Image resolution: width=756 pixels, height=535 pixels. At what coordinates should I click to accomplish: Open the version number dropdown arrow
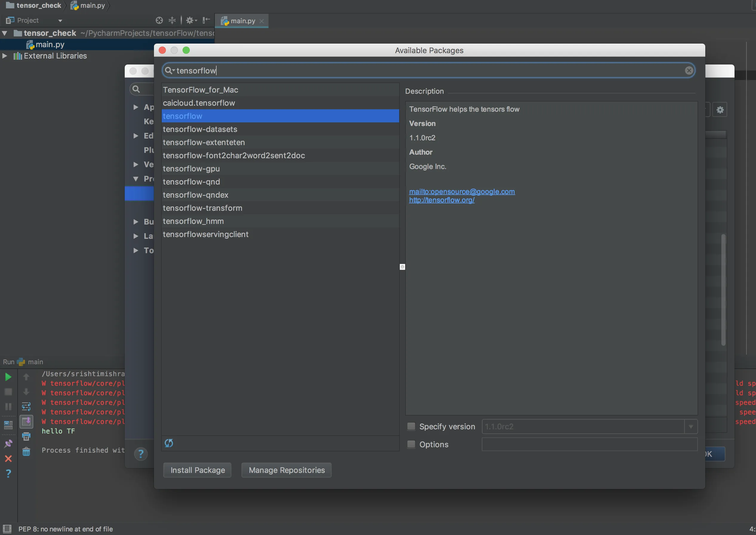click(690, 426)
